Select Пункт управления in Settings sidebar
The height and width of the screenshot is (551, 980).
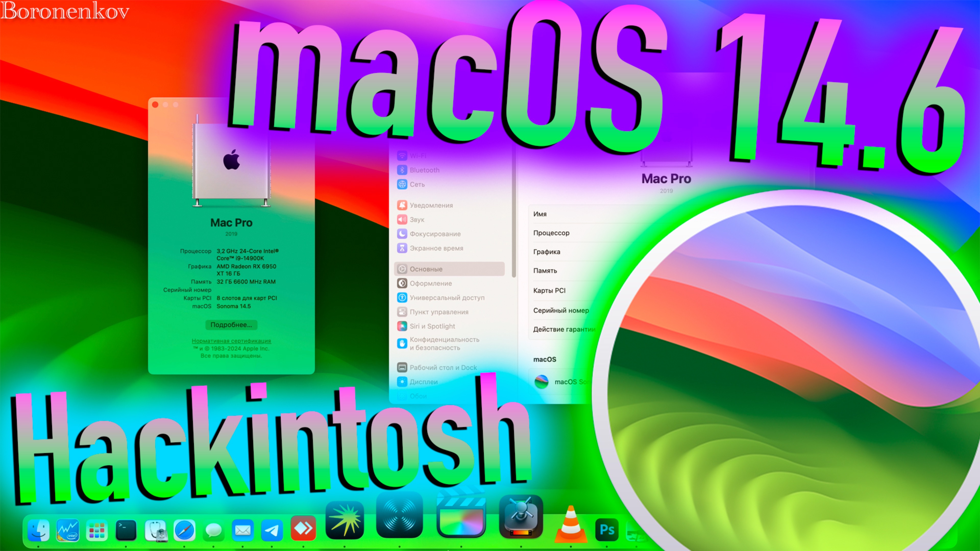[449, 312]
